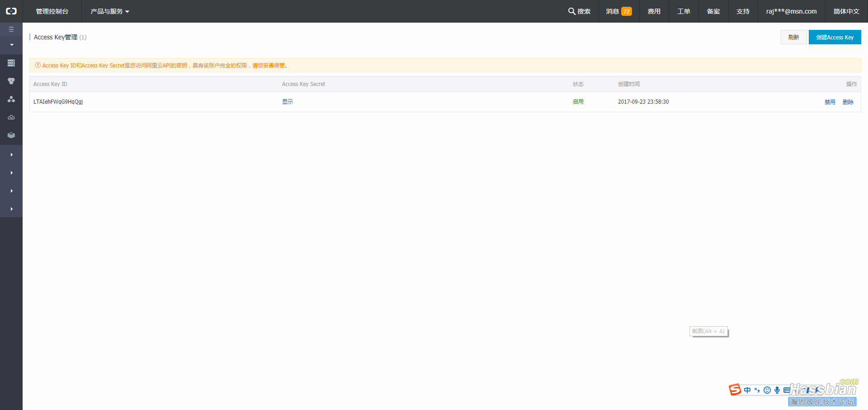868x410 pixels.
Task: Open the 支持 support menu
Action: click(743, 11)
